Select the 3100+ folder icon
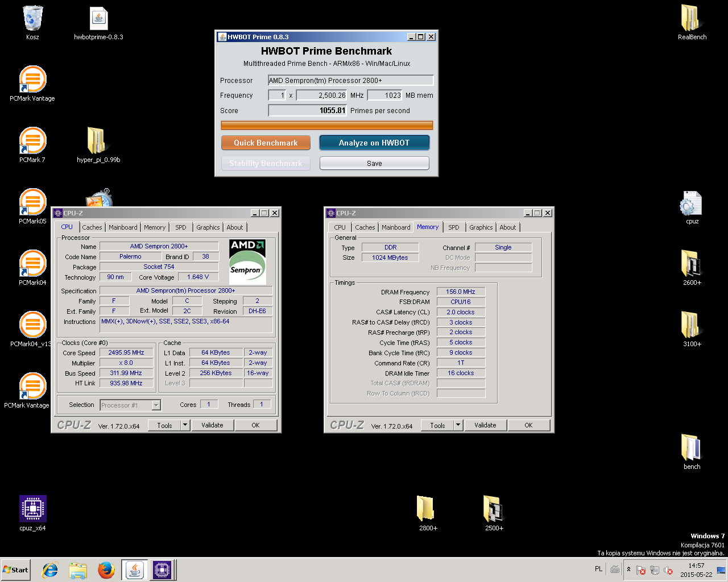The height and width of the screenshot is (582, 728). [x=690, y=325]
